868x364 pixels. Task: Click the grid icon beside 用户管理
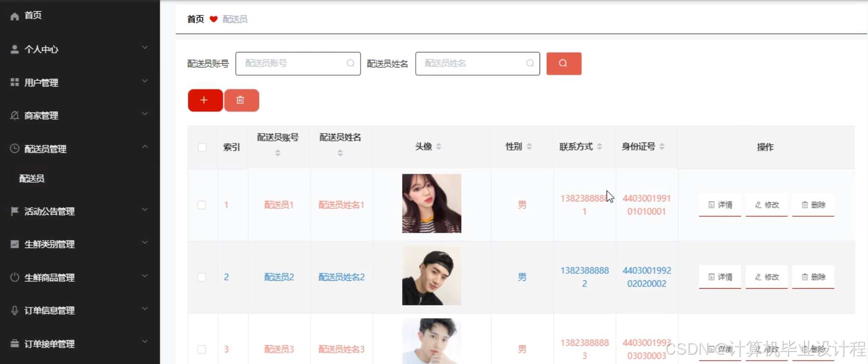pyautogui.click(x=15, y=82)
